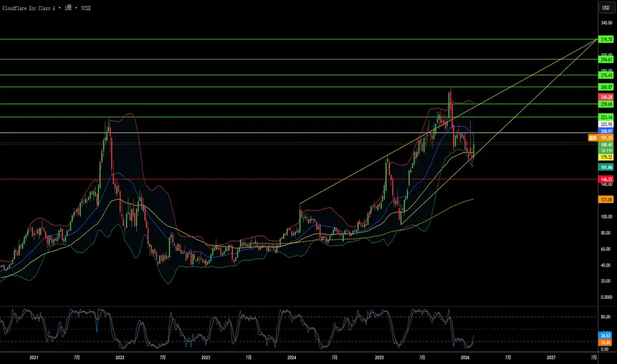Click the white 203.95 price label
Viewport: 617px width, 364px height.
point(606,124)
